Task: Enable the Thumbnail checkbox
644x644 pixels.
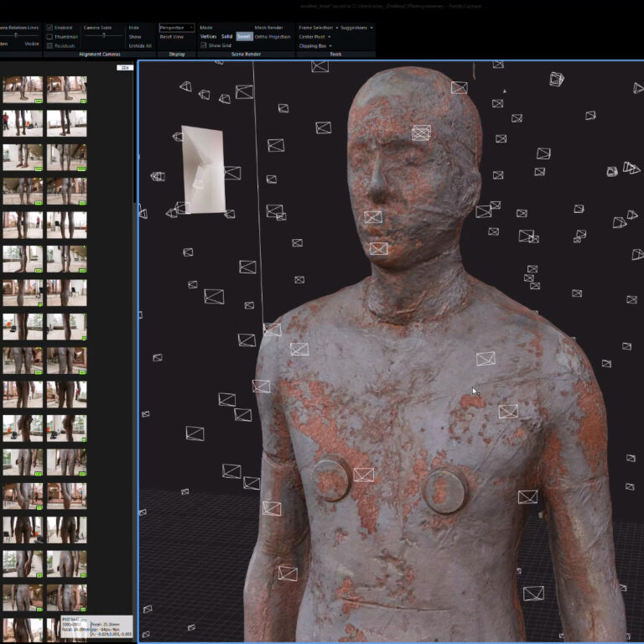Action: (50, 37)
